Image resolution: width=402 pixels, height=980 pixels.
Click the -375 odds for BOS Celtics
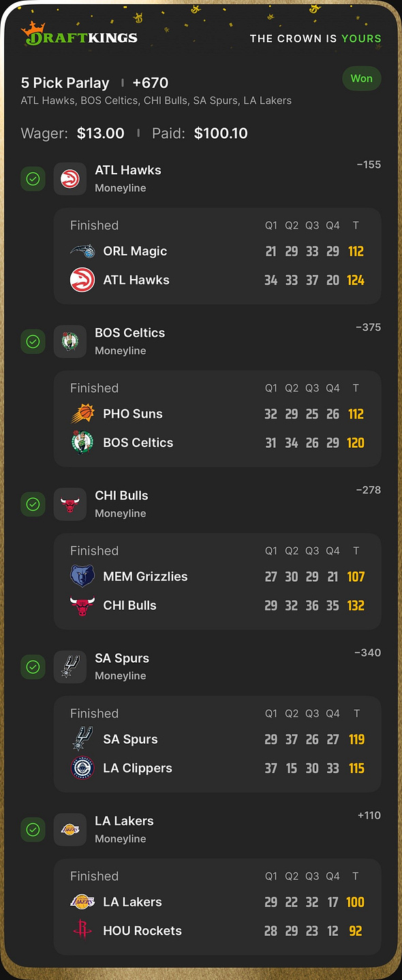coord(368,327)
